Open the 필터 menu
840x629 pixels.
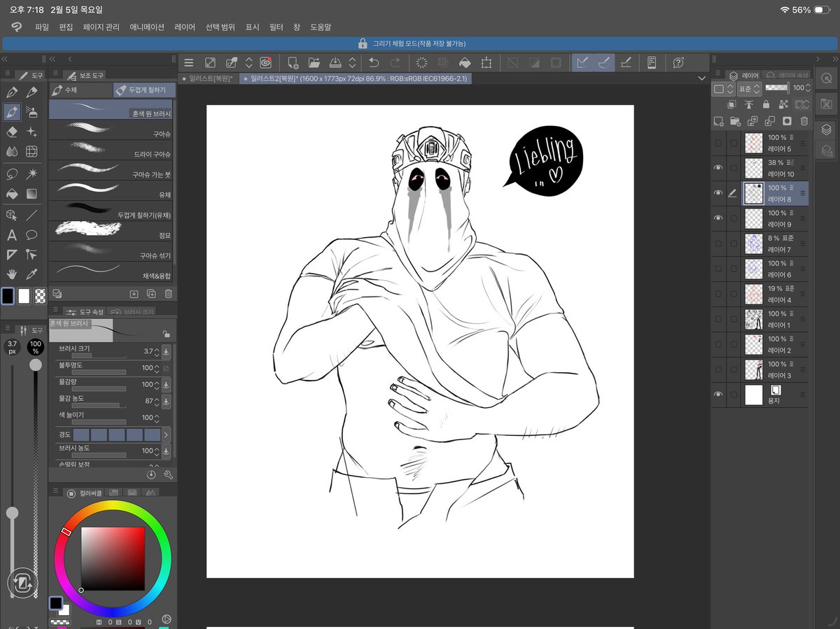tap(276, 27)
